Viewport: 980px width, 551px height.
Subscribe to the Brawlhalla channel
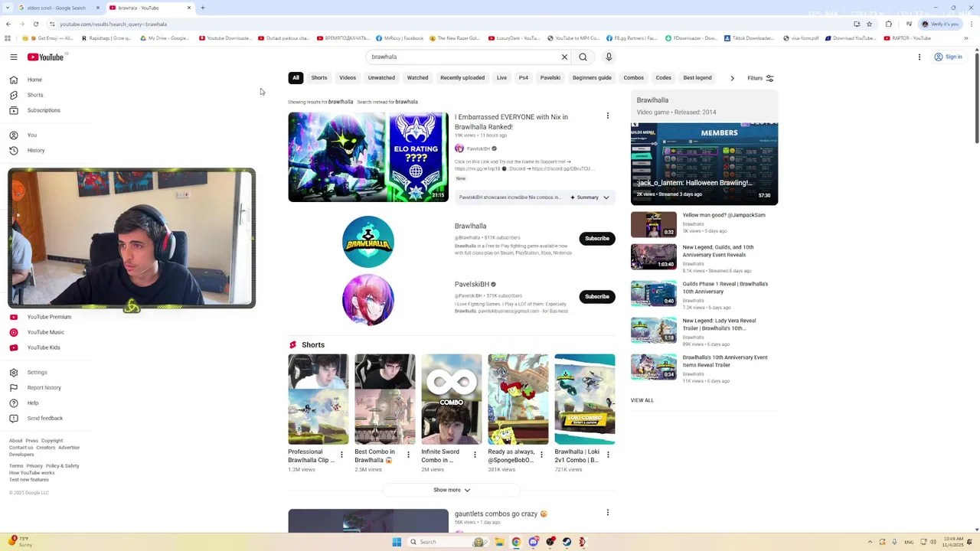[x=597, y=239]
